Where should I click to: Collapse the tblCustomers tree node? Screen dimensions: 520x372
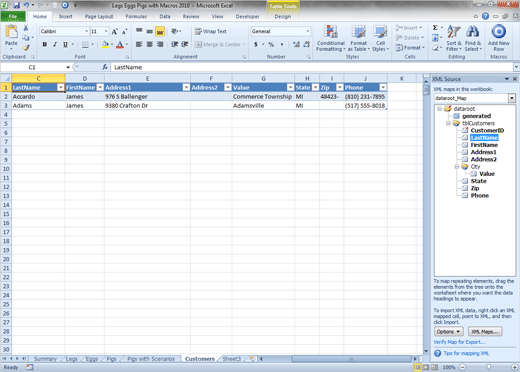tap(448, 123)
